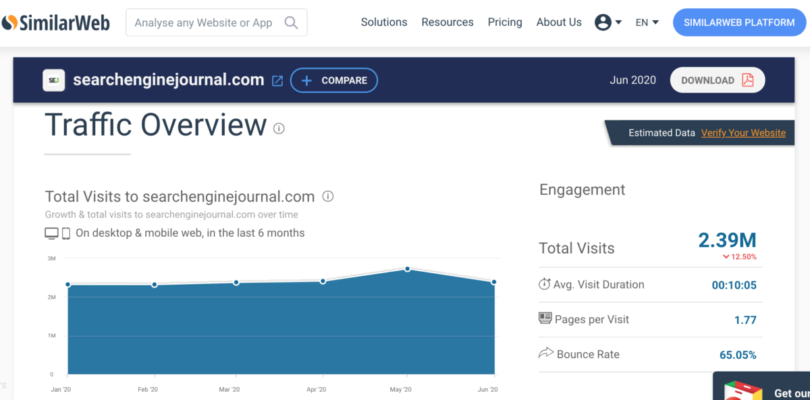Click the Bounce Rate arrow icon
Screen dimensions: 810x400
[546, 353]
